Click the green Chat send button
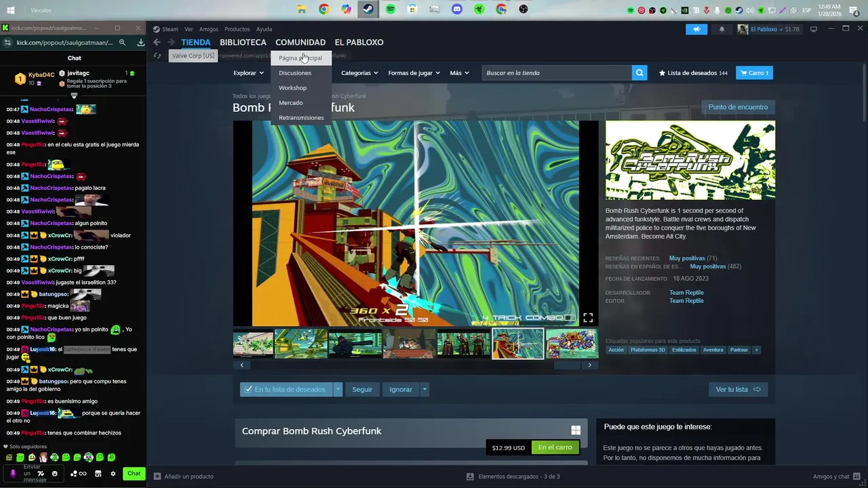Screen dimensions: 868x488 click(x=134, y=474)
